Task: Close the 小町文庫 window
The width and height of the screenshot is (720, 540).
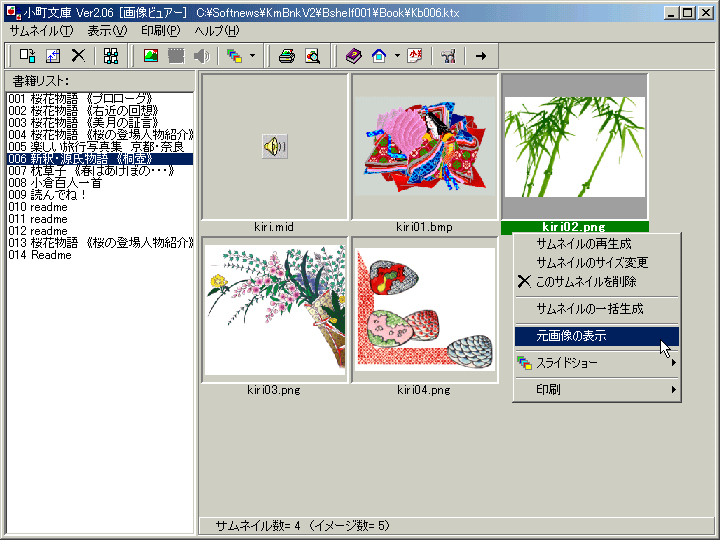Action: 706,12
